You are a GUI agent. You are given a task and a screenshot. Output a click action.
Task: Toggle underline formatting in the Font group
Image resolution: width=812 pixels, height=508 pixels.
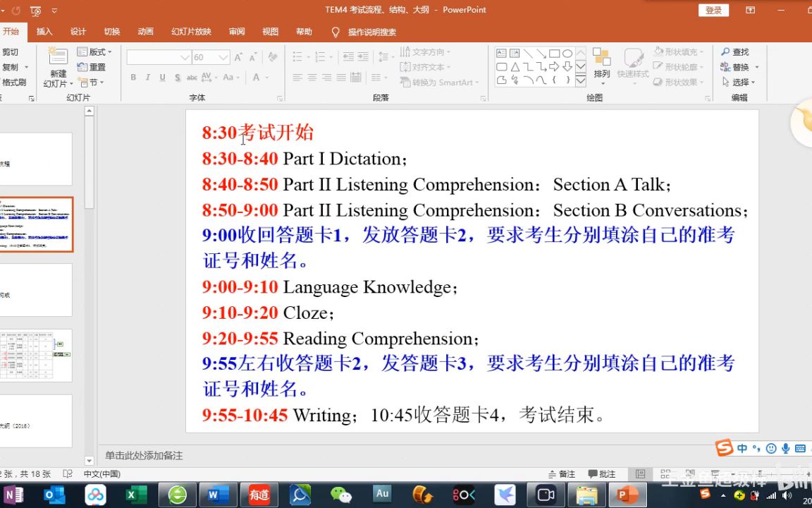click(161, 78)
